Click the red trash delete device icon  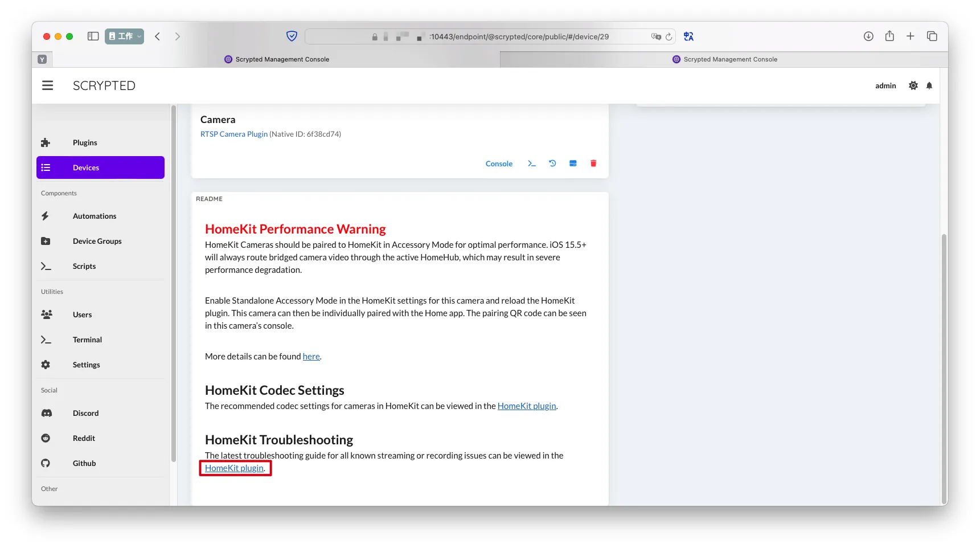tap(593, 163)
